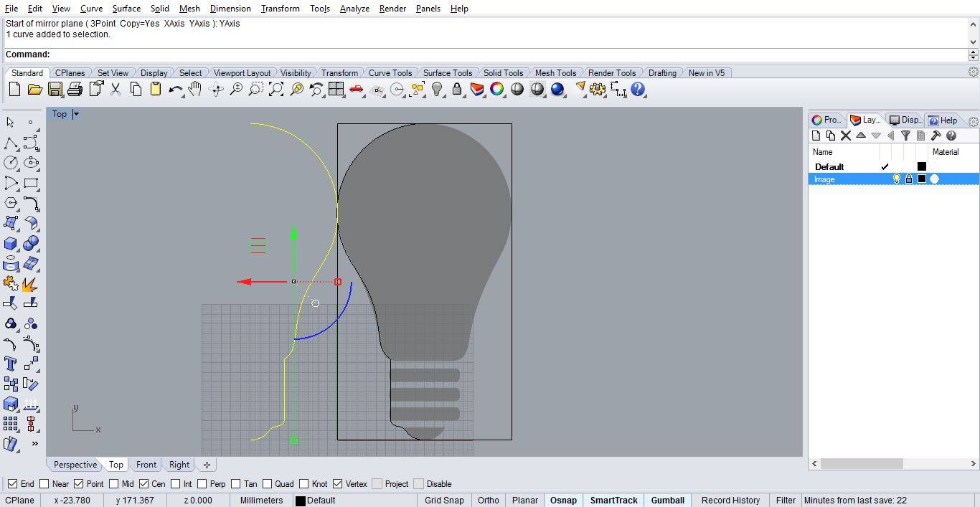Toggle Gumball in the status bar

pyautogui.click(x=667, y=501)
